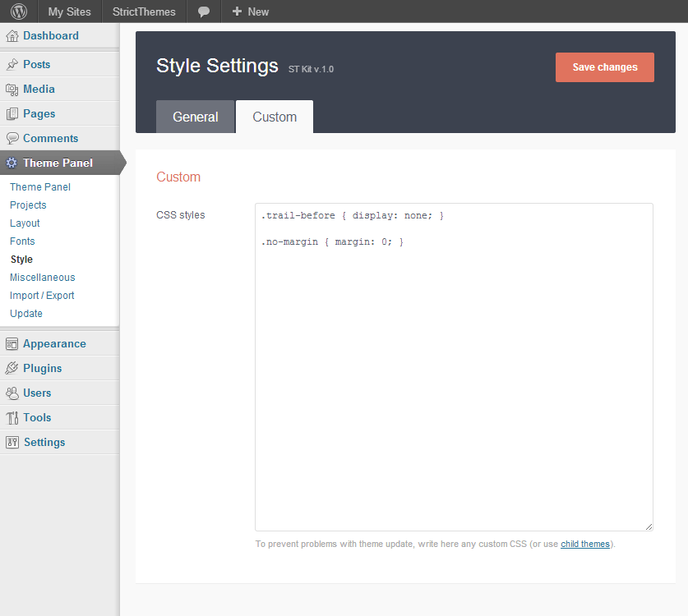Click the Pages icon in sidebar
Screen dimensions: 688x616
(x=12, y=114)
